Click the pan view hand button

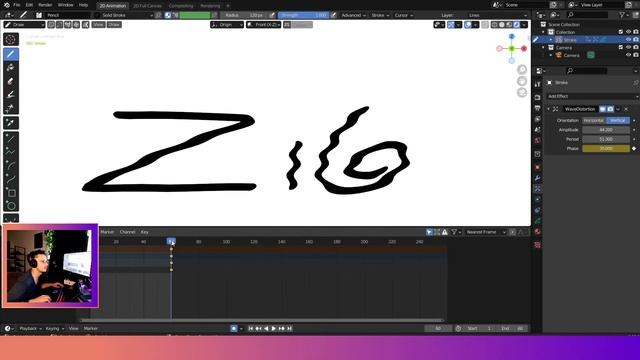tap(522, 81)
